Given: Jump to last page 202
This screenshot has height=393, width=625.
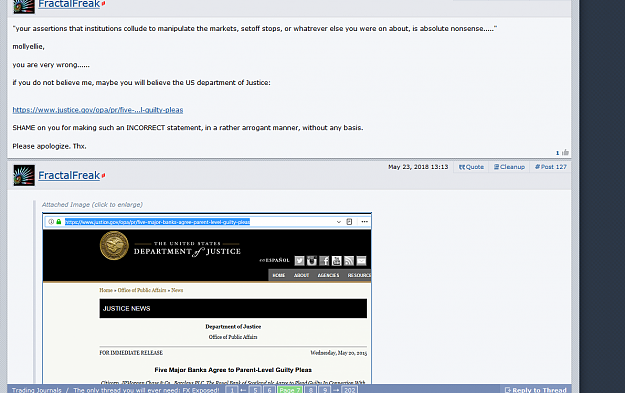Looking at the screenshot, I should 350,390.
